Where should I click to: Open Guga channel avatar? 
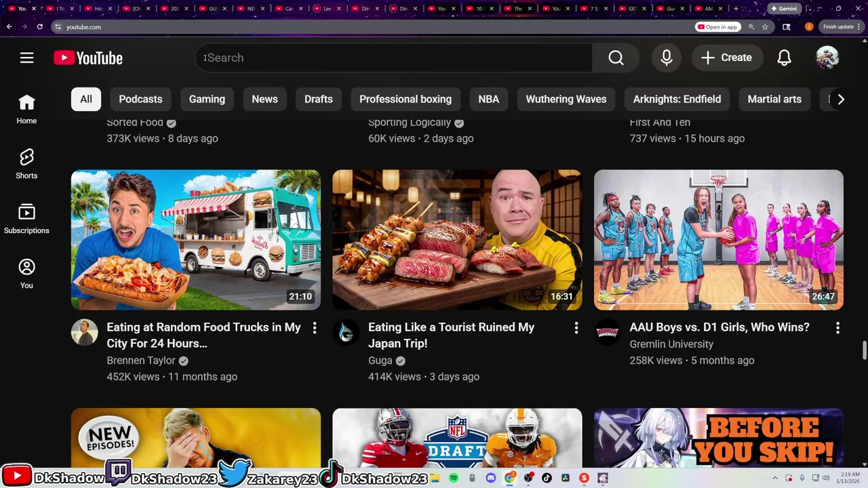point(346,332)
